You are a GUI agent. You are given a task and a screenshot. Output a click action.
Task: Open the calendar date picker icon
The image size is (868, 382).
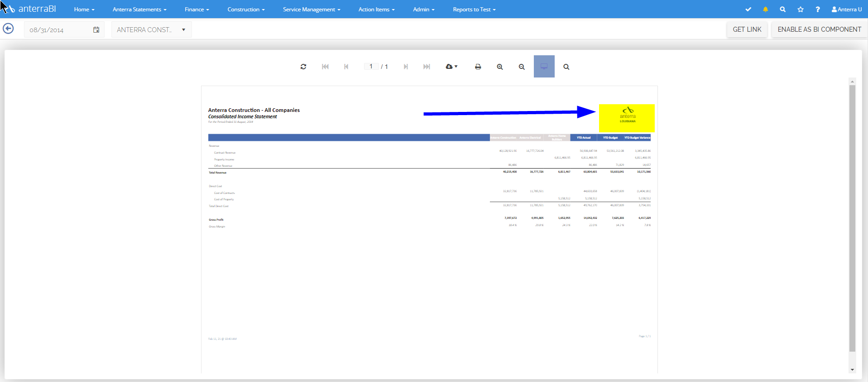[x=96, y=30]
